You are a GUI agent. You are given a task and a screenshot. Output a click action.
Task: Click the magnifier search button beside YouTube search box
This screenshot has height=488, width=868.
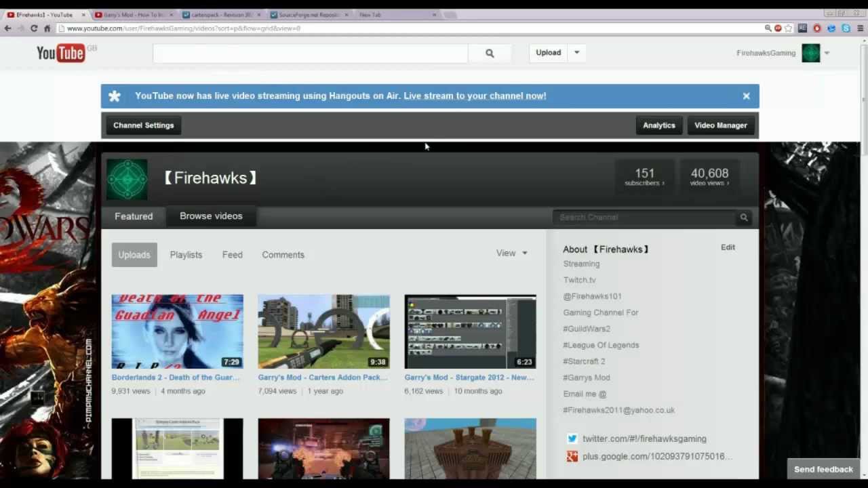490,53
